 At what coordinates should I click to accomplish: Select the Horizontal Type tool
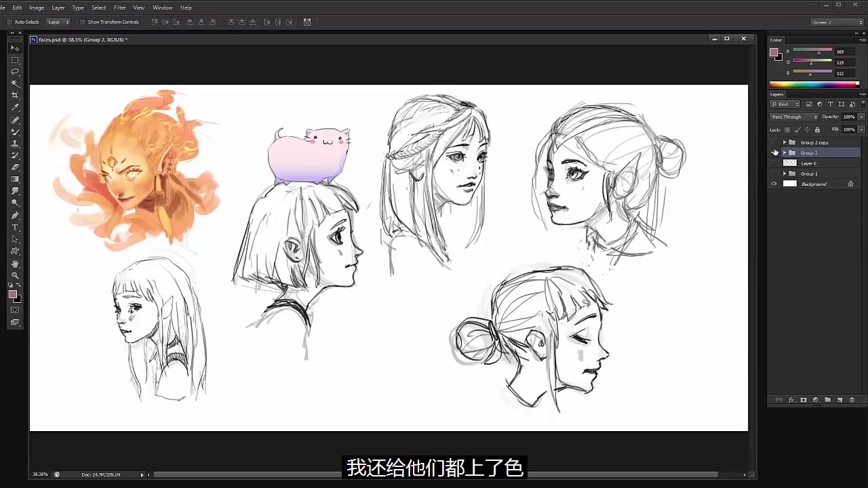click(15, 227)
